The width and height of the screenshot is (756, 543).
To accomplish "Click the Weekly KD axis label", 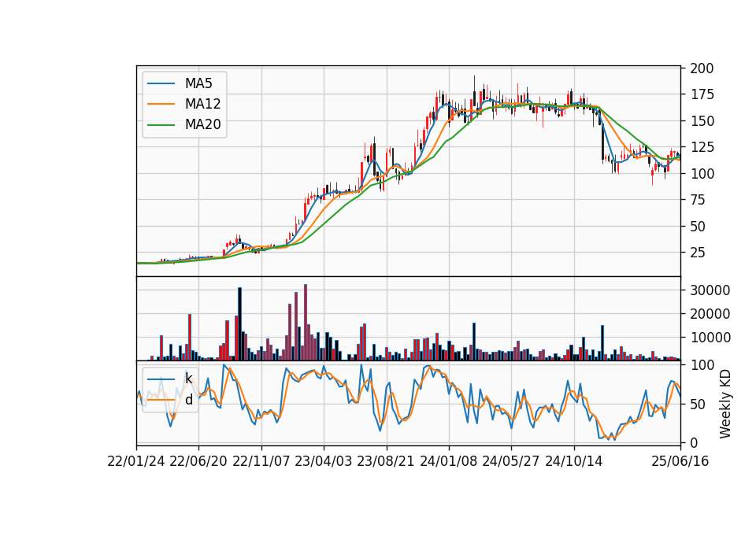I will click(x=725, y=404).
